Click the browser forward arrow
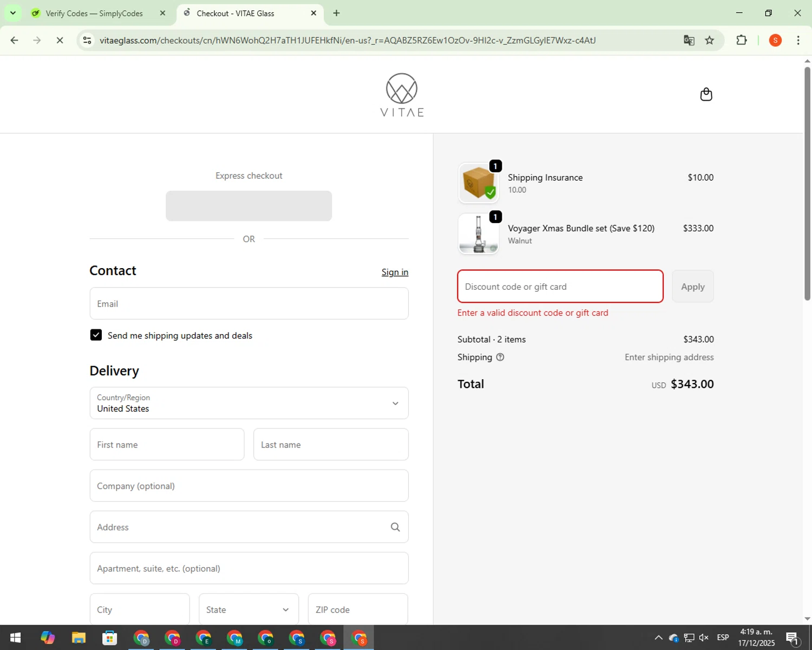This screenshot has height=650, width=812. [37, 40]
